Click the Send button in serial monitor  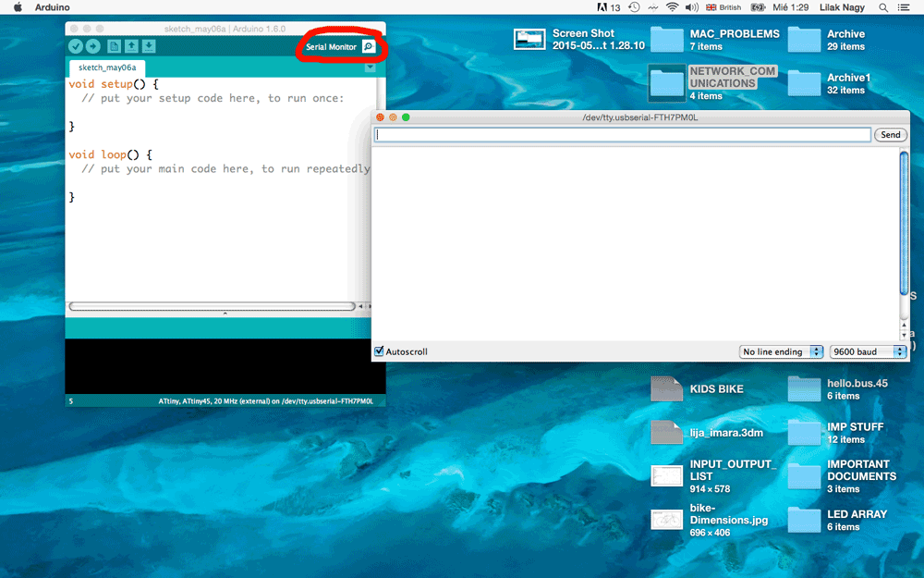coord(890,134)
